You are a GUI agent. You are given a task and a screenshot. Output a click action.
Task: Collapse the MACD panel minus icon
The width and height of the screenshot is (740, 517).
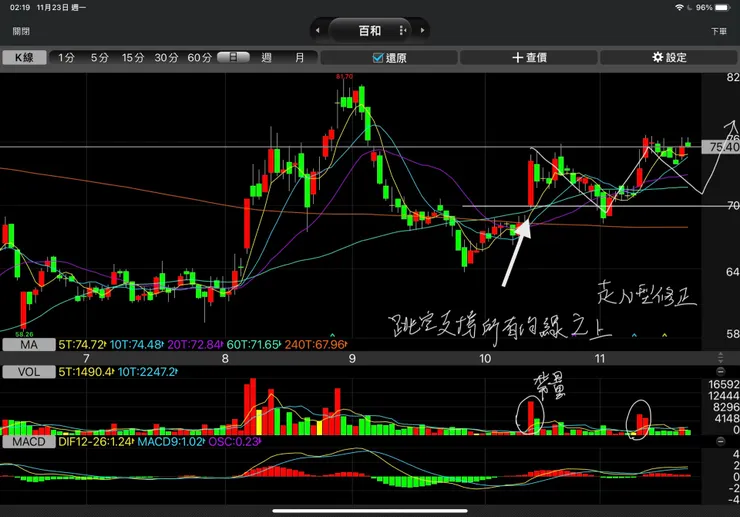pos(721,441)
